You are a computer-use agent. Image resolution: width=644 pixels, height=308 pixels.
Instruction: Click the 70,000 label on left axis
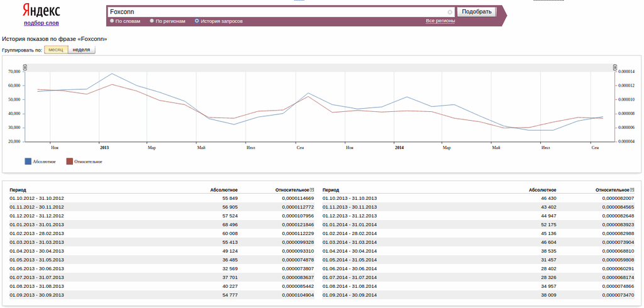pyautogui.click(x=14, y=72)
